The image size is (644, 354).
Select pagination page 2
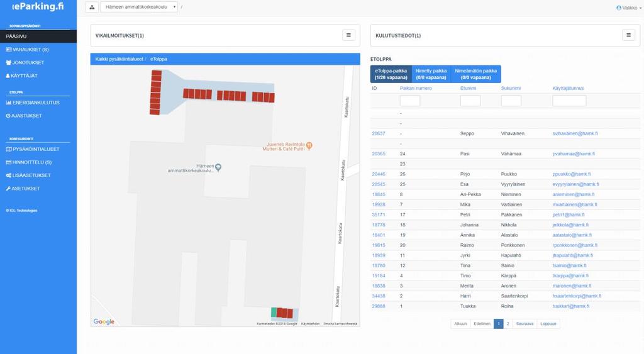(x=508, y=324)
